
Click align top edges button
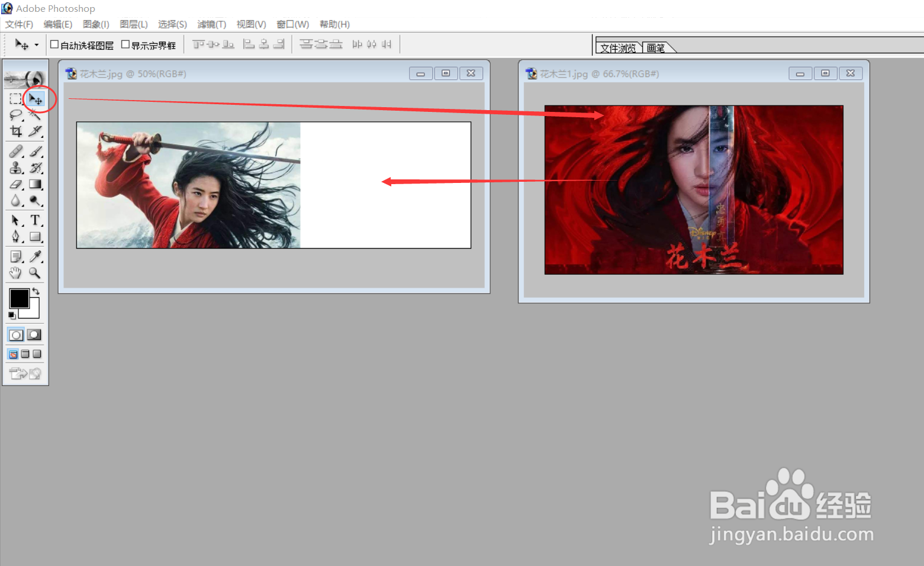click(199, 44)
